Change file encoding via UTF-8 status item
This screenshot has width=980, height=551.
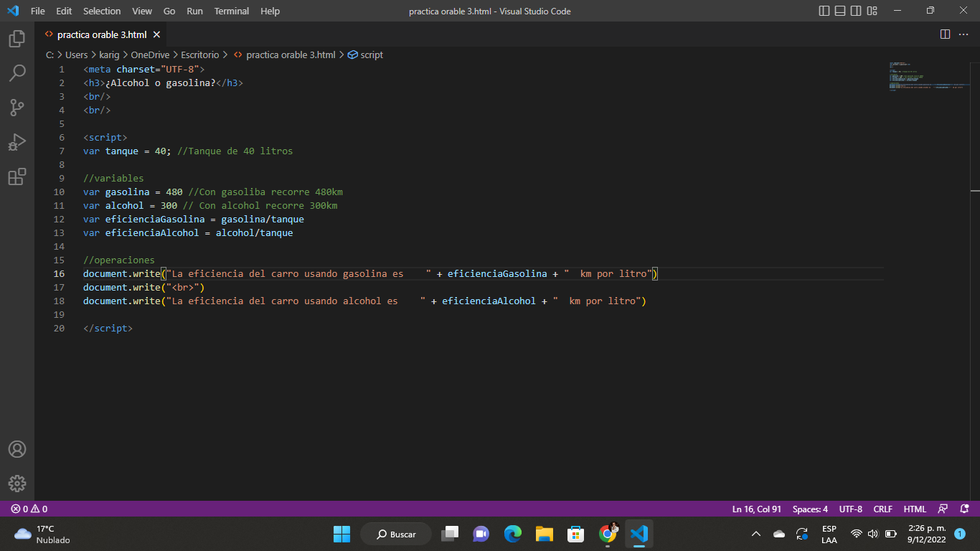pyautogui.click(x=851, y=509)
